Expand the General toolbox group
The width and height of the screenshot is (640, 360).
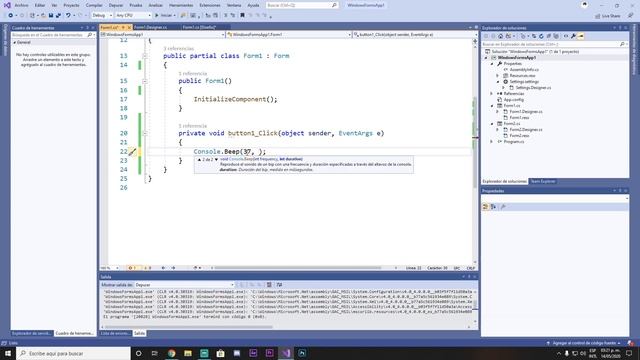(15, 42)
